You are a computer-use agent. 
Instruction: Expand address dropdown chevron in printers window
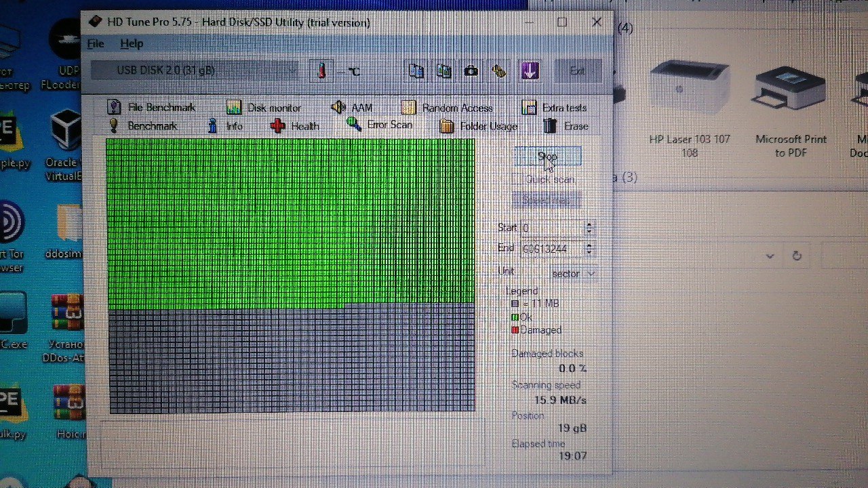point(770,256)
